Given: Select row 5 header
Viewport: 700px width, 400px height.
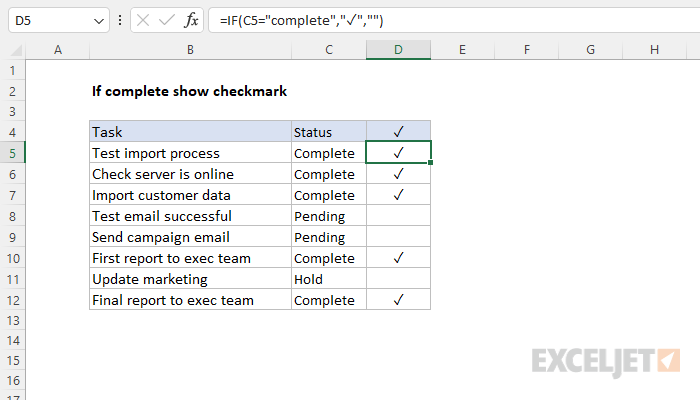Looking at the screenshot, I should (x=12, y=153).
